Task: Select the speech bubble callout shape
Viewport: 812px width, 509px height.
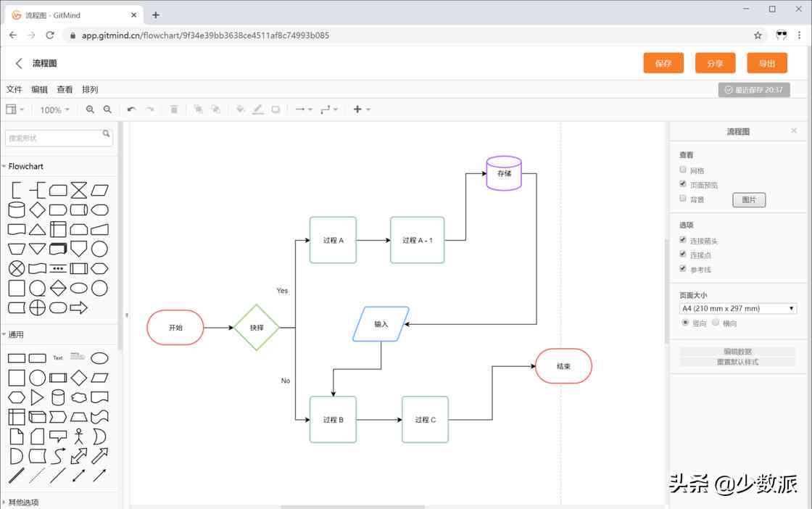Action: point(58,436)
